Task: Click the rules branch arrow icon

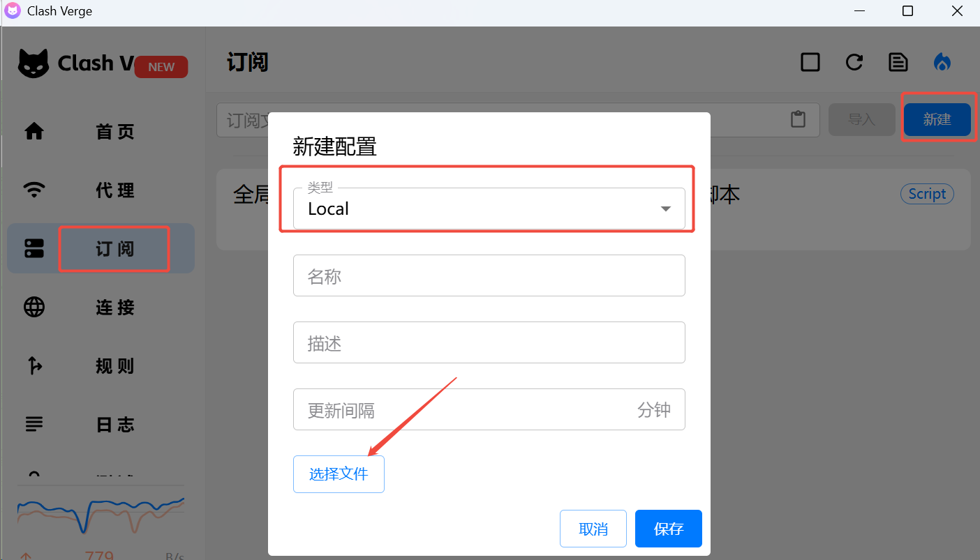Action: click(x=34, y=365)
